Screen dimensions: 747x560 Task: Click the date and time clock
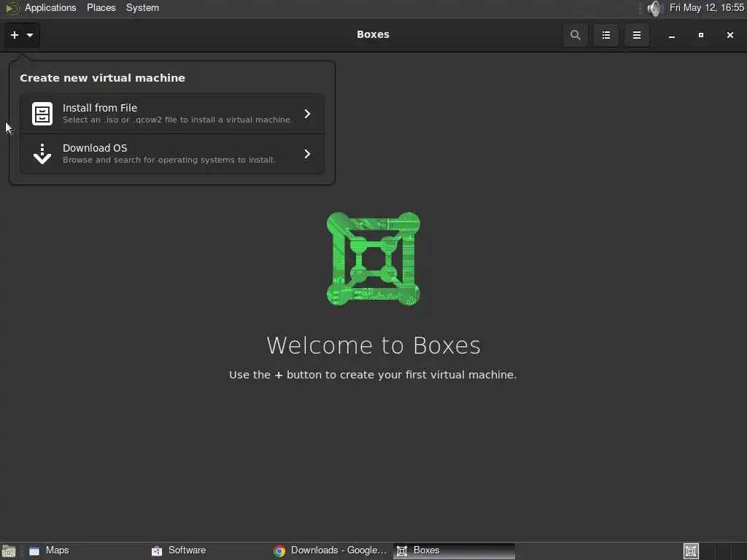coord(706,7)
